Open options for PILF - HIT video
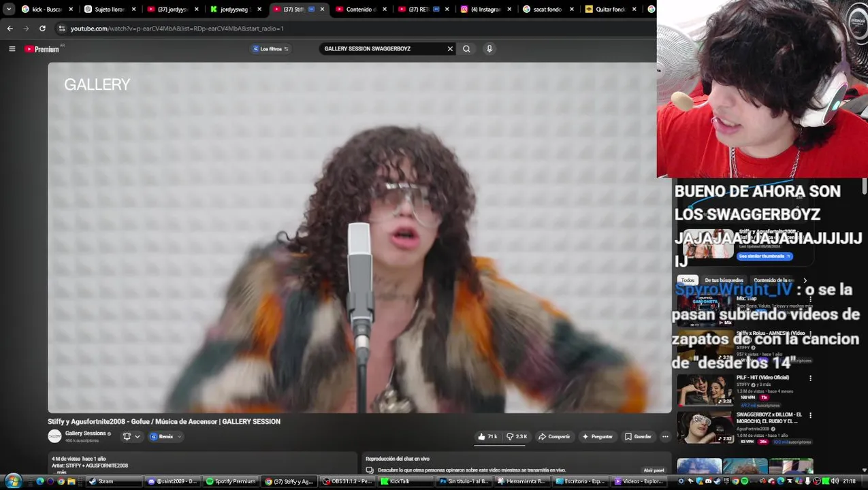 click(x=810, y=378)
